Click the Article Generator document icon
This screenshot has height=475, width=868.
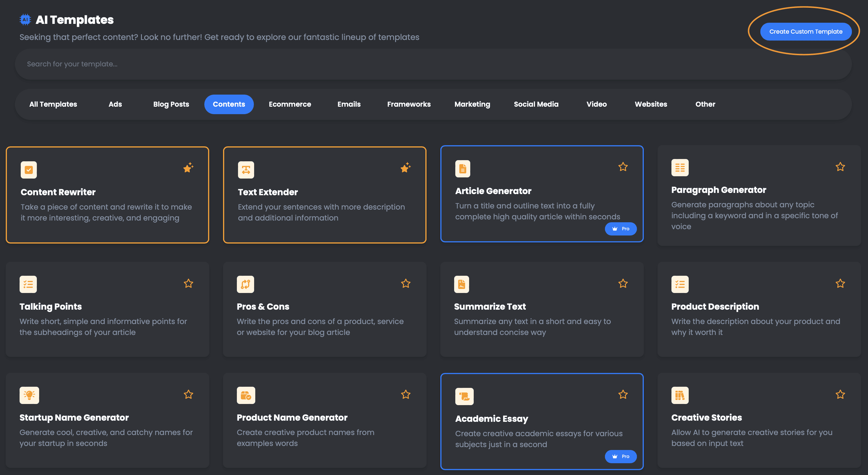pyautogui.click(x=463, y=169)
